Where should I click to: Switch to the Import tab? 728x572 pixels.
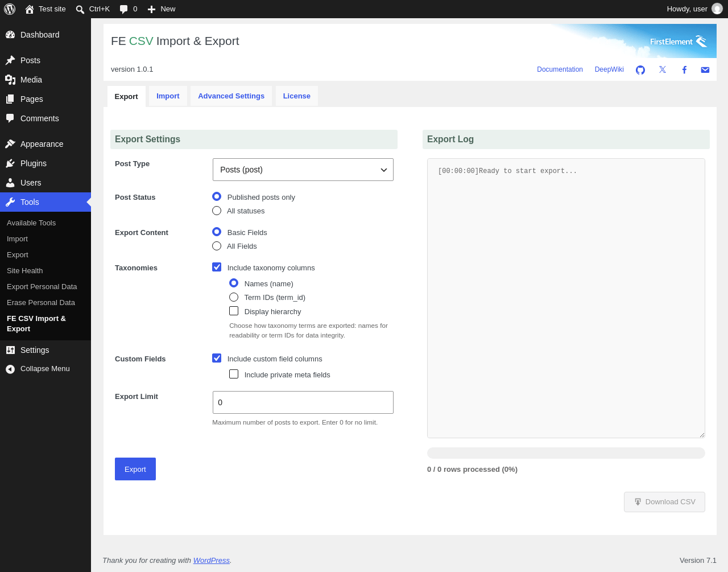[168, 96]
